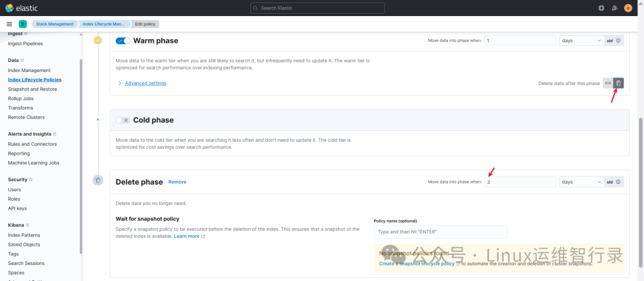Expand Warm phase Advanced settings
This screenshot has width=644, height=281.
(x=145, y=83)
